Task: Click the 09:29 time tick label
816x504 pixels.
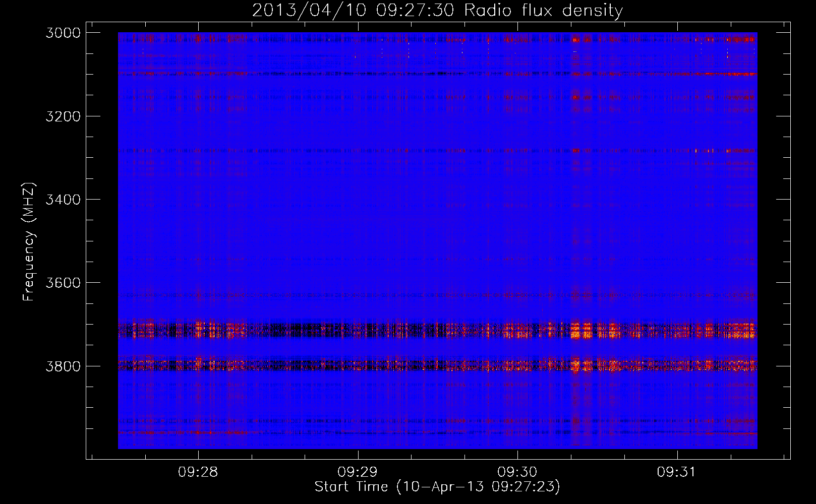Action: [358, 472]
